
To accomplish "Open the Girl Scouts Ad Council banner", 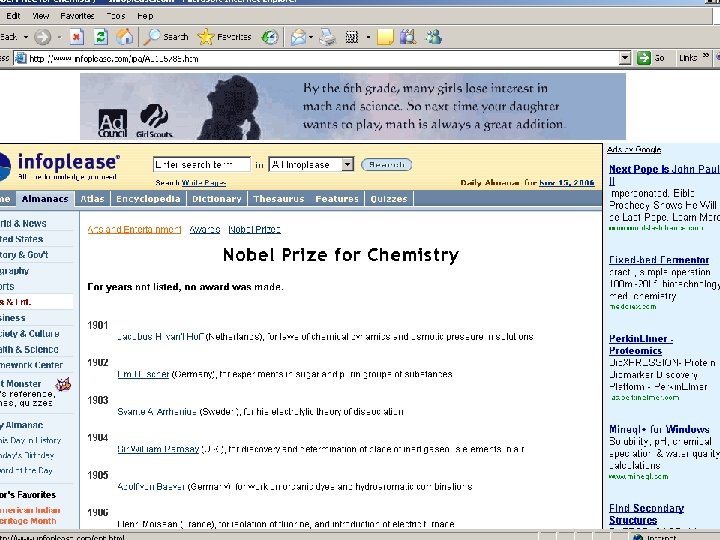I will [353, 106].
